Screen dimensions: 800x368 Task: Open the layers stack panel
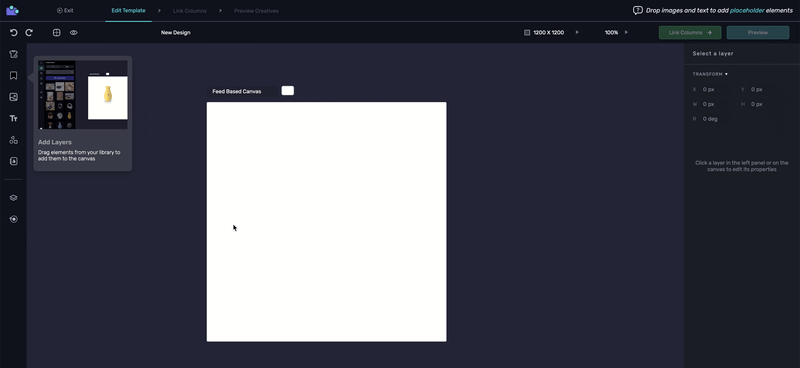point(14,198)
